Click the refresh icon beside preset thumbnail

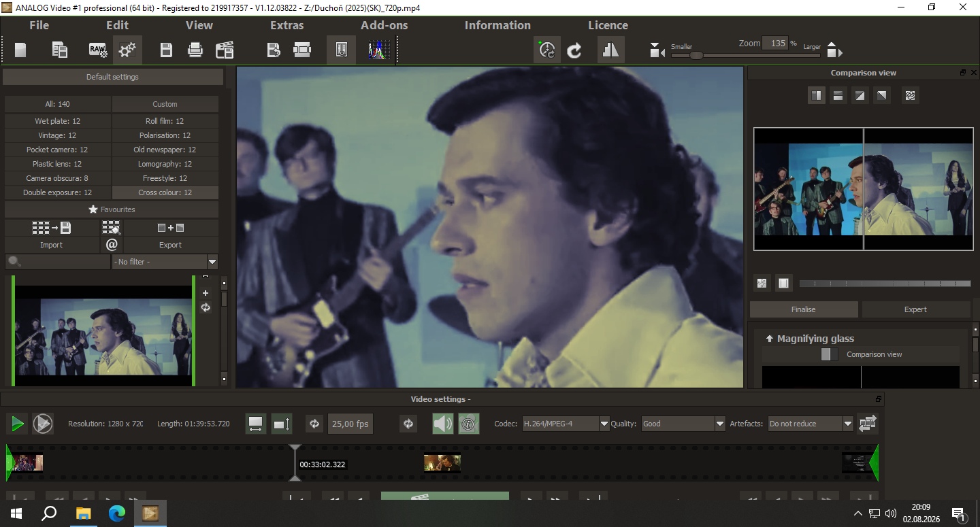tap(206, 307)
